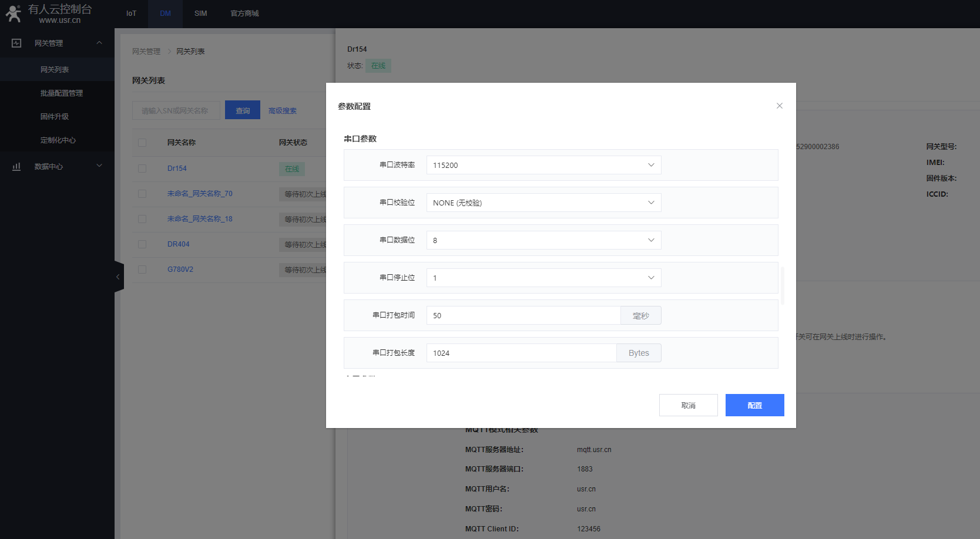Check the G780V2 row checkbox
Viewport: 980px width, 539px height.
pos(142,269)
